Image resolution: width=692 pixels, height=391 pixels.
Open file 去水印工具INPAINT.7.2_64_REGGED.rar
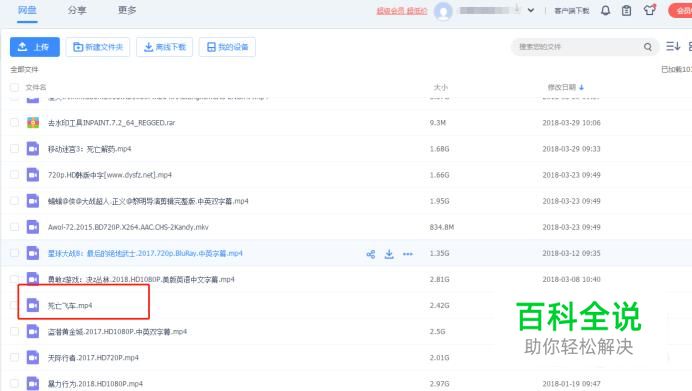click(x=111, y=123)
